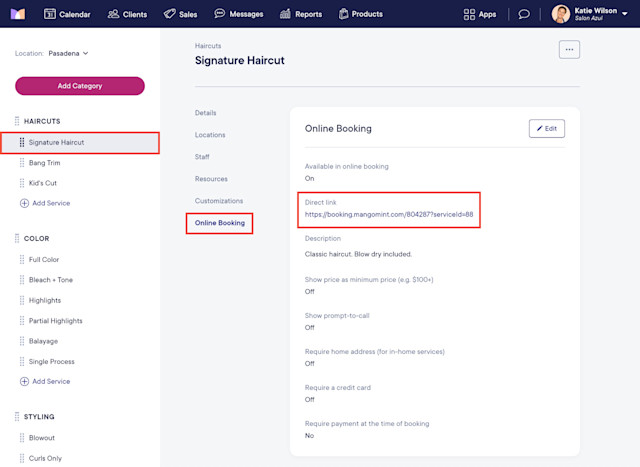Click drag handle beside Balayage
This screenshot has width=640, height=467.
(x=22, y=341)
